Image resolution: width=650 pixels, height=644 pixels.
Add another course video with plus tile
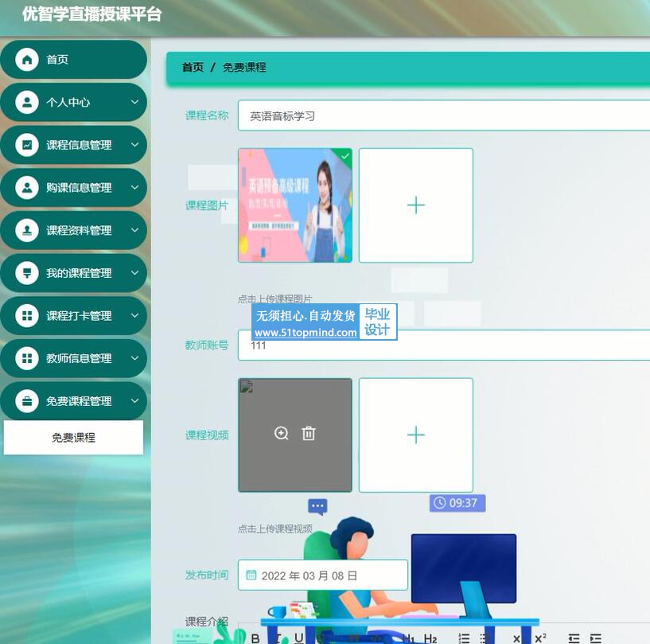coord(416,435)
